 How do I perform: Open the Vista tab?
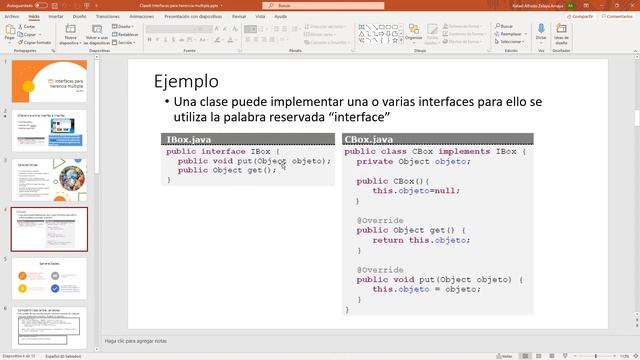tap(260, 16)
